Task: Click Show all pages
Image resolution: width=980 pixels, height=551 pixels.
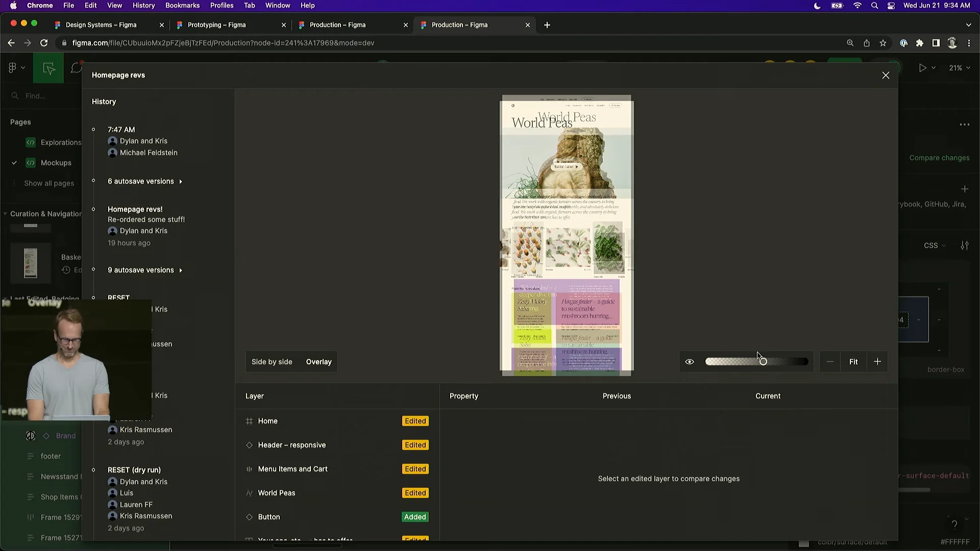Action: [49, 183]
